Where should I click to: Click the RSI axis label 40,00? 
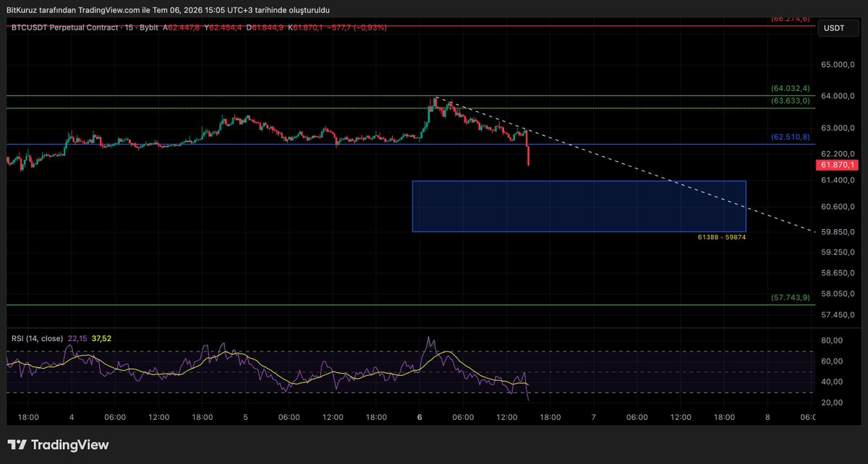pos(833,382)
